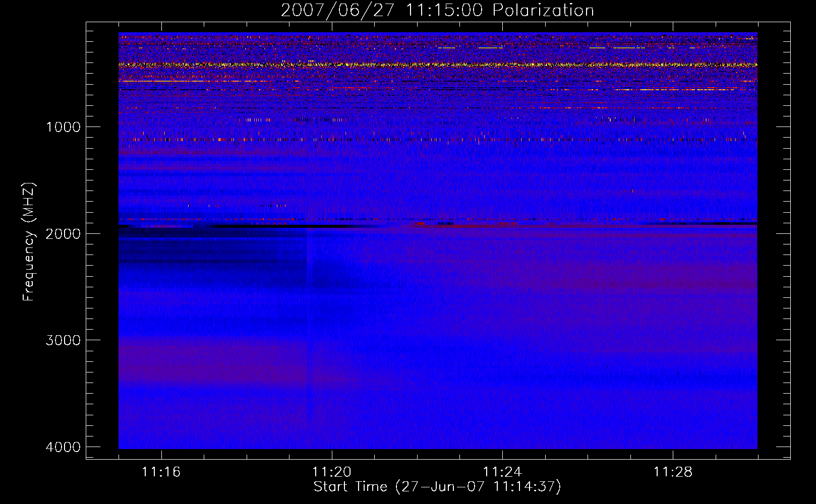Click the plot title '2007/06/27 11:15:00 Polarization'
The image size is (816, 504).
point(437,10)
